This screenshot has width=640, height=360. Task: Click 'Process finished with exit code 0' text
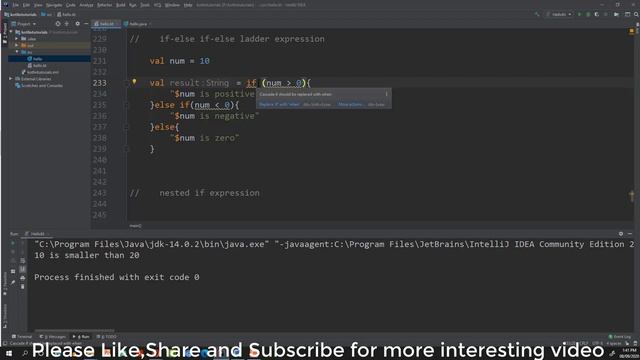117,277
